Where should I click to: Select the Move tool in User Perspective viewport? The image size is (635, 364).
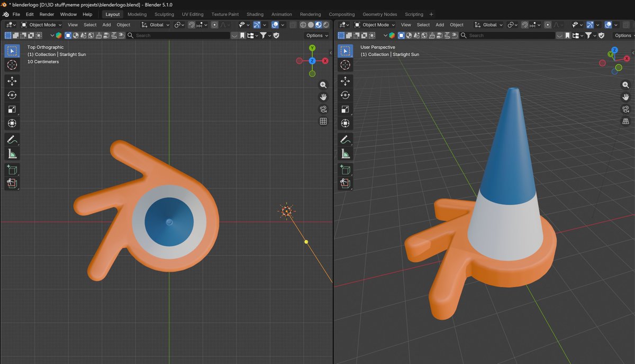click(x=345, y=81)
